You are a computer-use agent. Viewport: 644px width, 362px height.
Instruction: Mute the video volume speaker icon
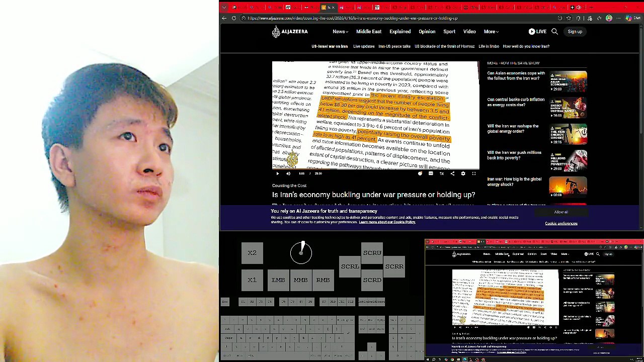[x=288, y=173]
